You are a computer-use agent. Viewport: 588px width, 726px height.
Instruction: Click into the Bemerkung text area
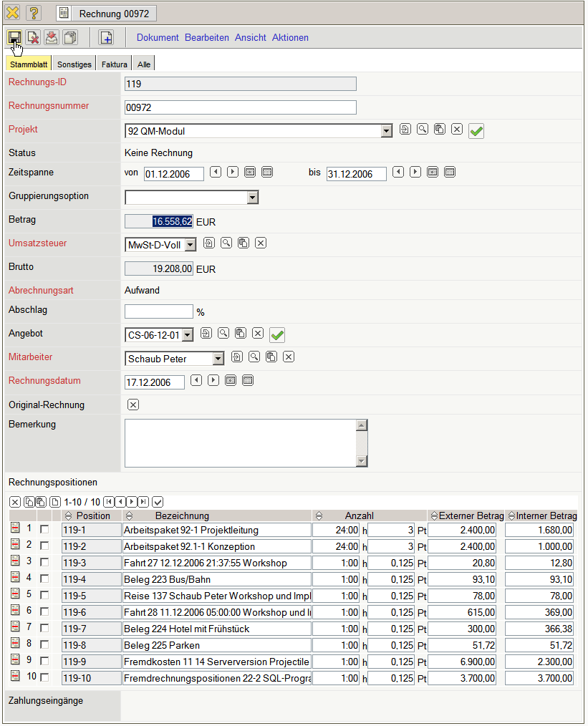tap(240, 442)
